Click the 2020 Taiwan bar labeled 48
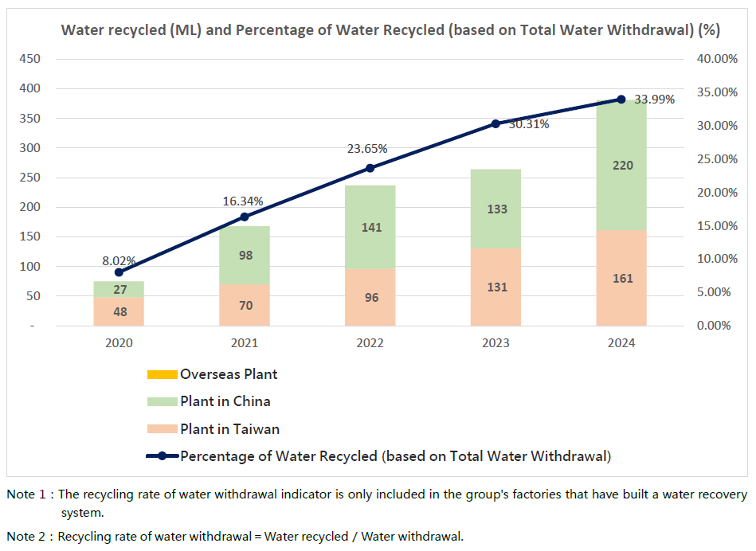This screenshot has width=756, height=551. click(x=119, y=312)
